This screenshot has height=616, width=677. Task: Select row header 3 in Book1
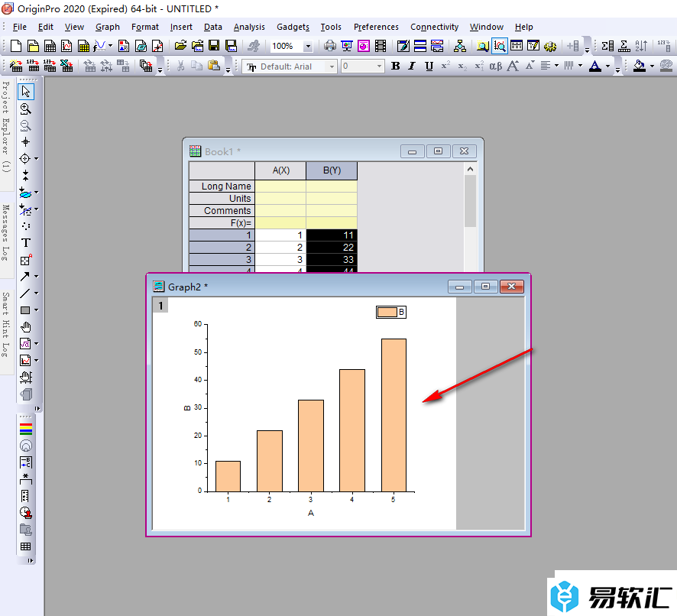click(222, 260)
